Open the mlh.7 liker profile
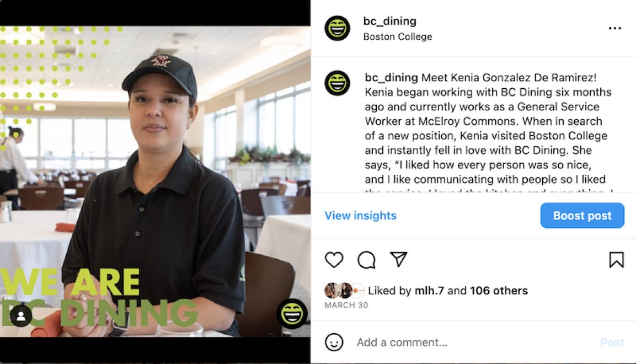This screenshot has height=364, width=636. 429,291
